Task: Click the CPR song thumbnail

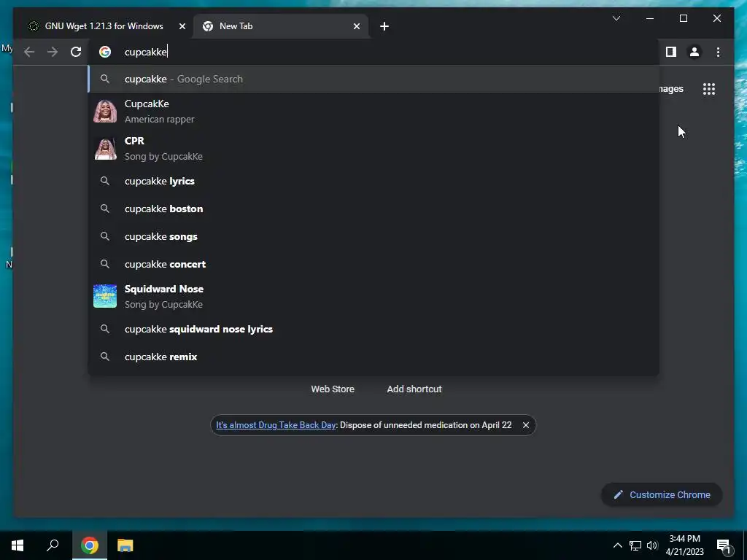Action: [x=105, y=149]
